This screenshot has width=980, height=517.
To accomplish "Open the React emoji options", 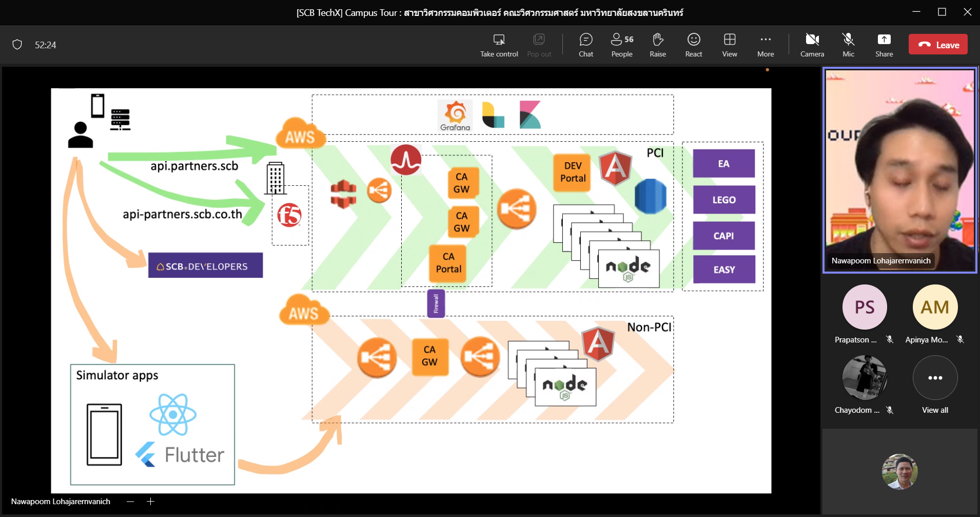I will 694,45.
